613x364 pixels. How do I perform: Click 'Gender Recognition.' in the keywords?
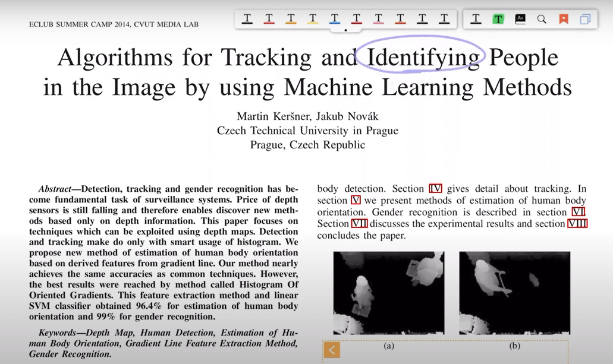[70, 354]
